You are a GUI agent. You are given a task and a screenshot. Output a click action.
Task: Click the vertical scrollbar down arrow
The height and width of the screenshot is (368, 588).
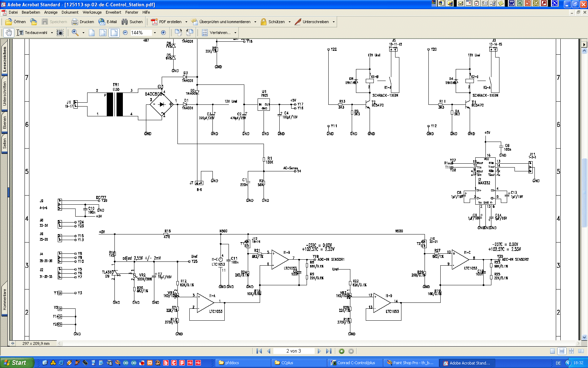tap(584, 338)
